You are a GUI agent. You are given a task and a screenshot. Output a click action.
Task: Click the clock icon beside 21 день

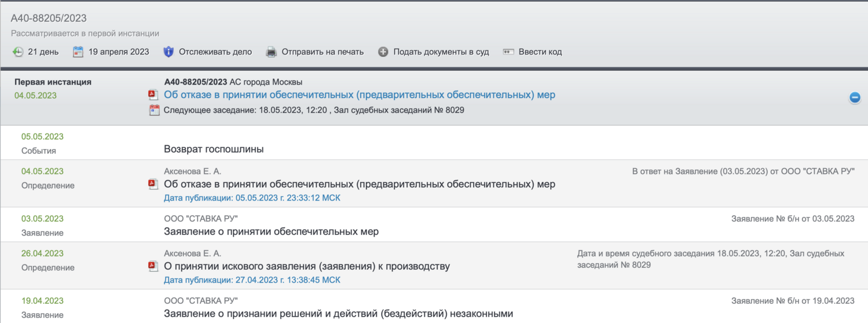tap(18, 52)
